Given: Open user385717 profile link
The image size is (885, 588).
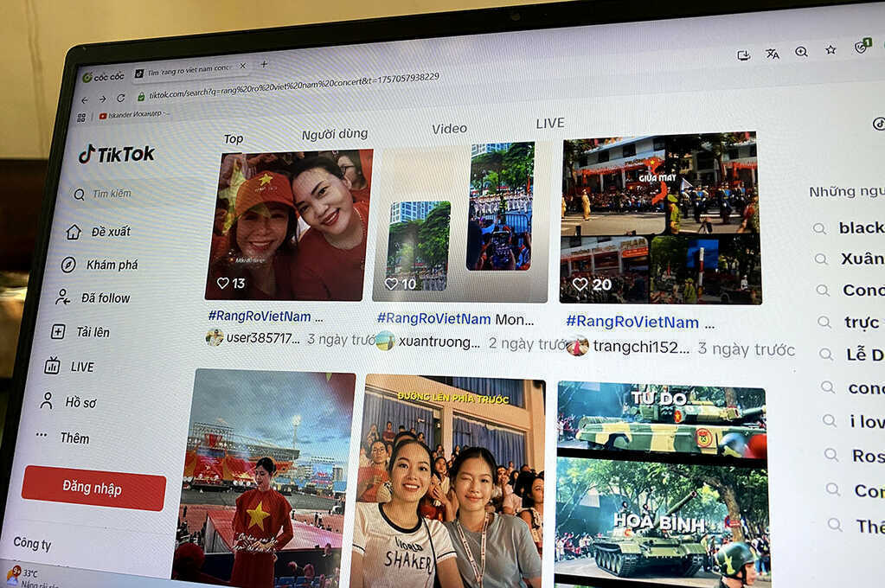Looking at the screenshot, I should (262, 338).
